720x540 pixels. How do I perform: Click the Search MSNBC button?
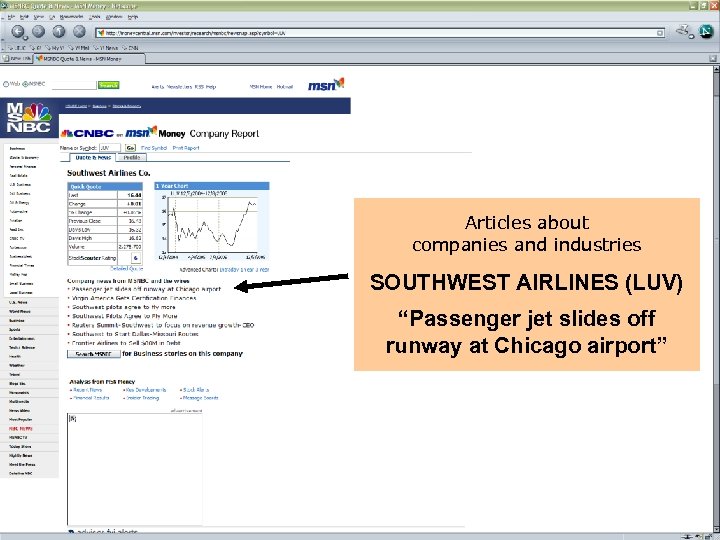tap(94, 354)
